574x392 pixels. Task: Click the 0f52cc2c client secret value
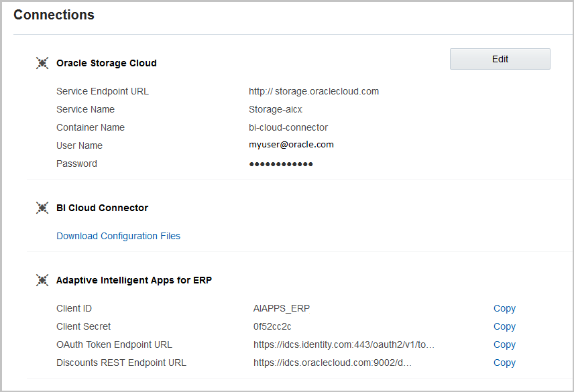(x=272, y=326)
